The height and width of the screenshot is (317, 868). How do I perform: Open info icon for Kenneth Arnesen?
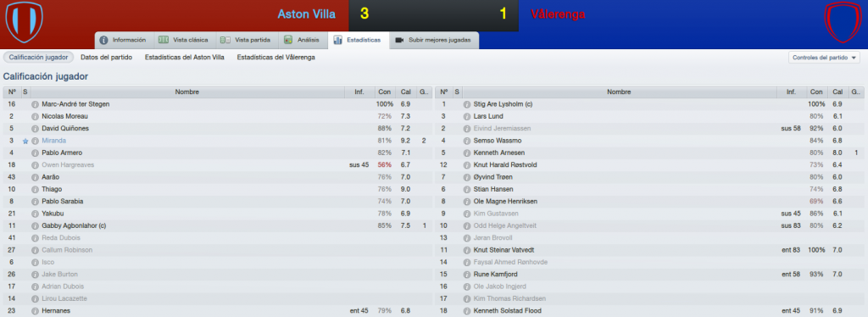point(467,153)
